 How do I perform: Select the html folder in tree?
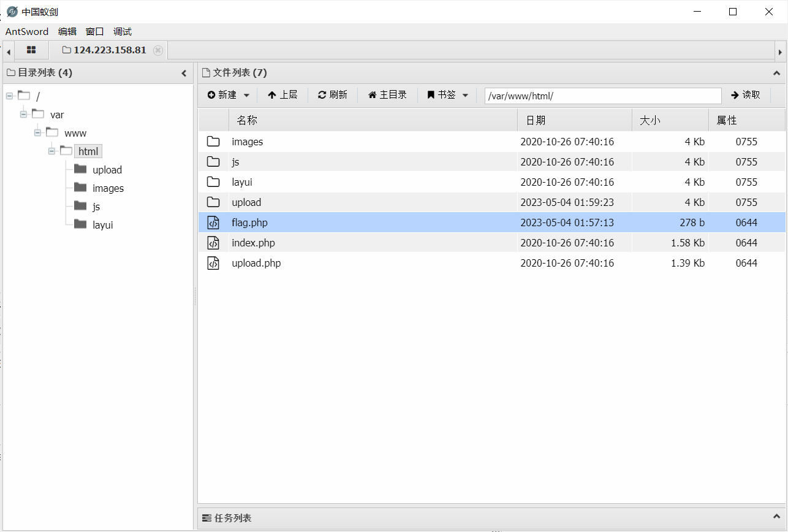pos(88,151)
